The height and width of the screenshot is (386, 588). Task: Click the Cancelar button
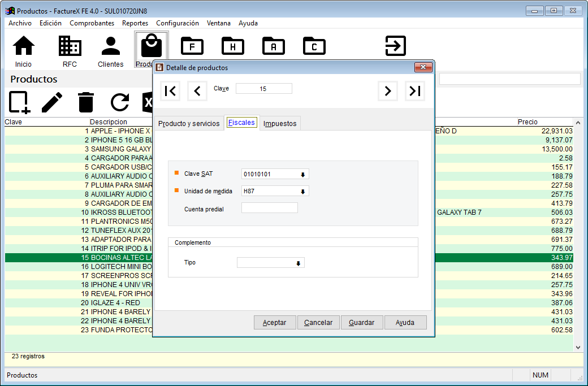318,322
